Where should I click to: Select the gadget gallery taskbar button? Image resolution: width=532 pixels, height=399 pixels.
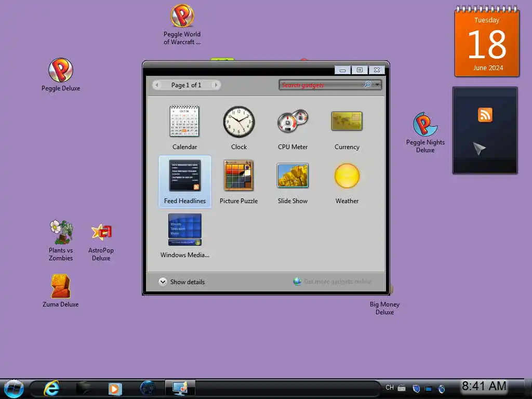(180, 389)
